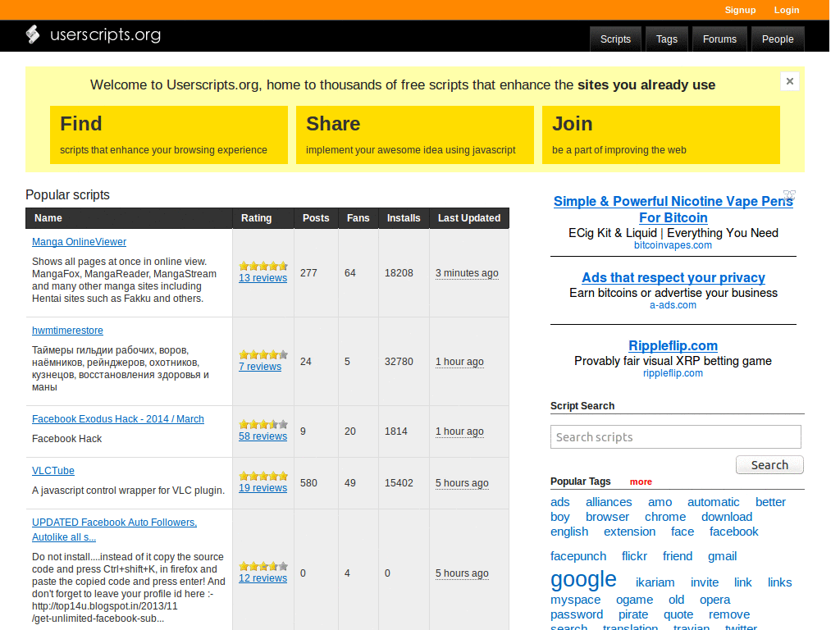Open the Tags tab
This screenshot has height=630, width=840.
pyautogui.click(x=667, y=39)
